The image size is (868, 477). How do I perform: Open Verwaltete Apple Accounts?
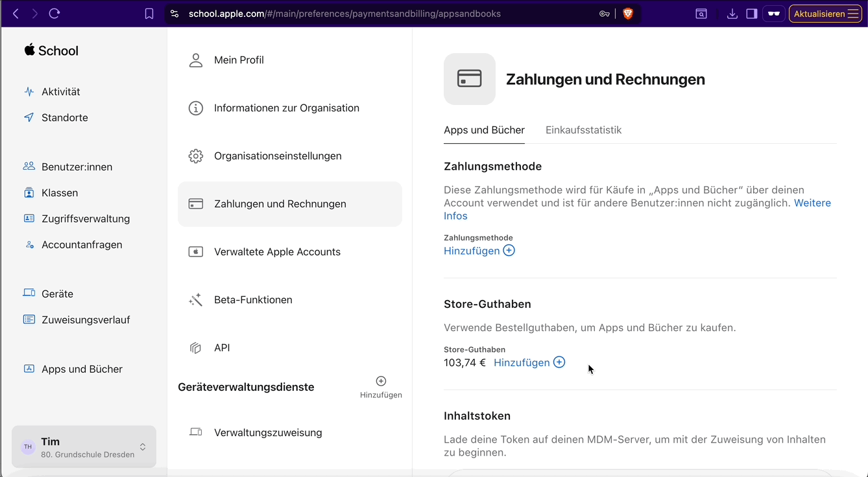[290, 252]
